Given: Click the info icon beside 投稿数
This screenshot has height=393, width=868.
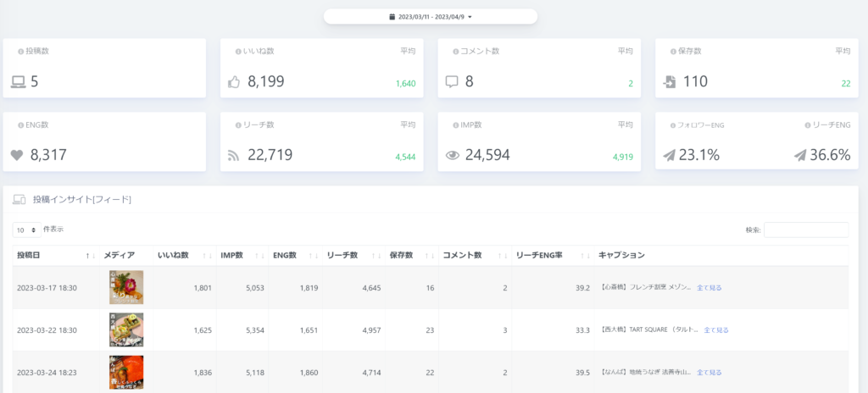Looking at the screenshot, I should click(21, 52).
